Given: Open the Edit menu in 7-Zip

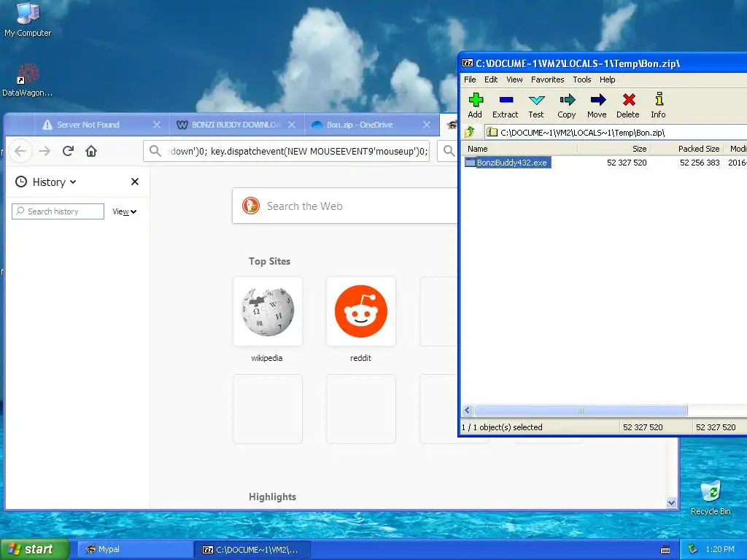Looking at the screenshot, I should coord(491,79).
